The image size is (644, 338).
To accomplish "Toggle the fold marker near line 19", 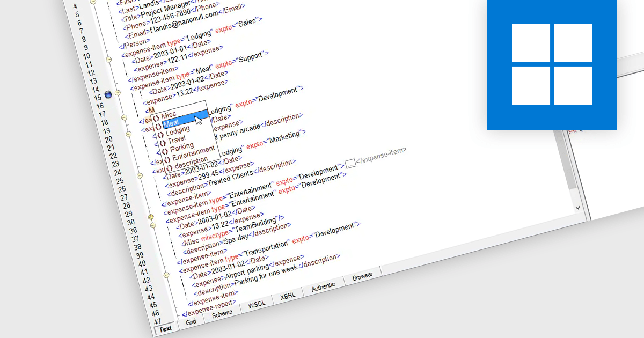I will pos(128,134).
